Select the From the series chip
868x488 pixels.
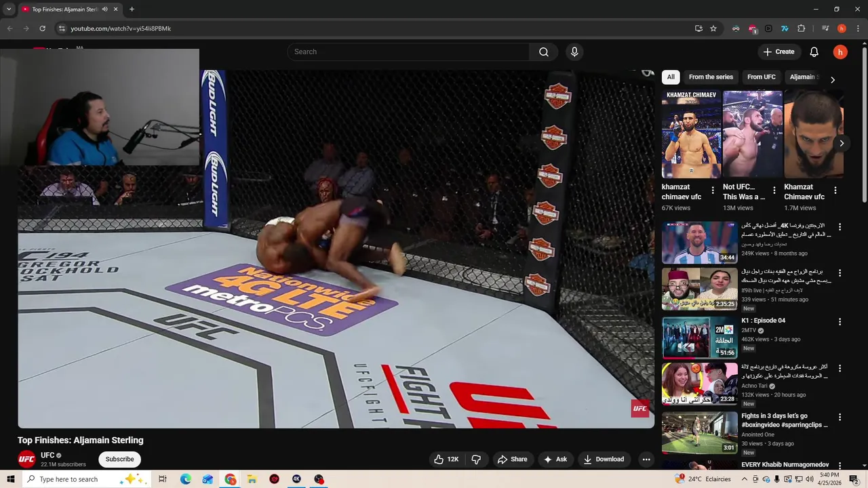tap(711, 77)
